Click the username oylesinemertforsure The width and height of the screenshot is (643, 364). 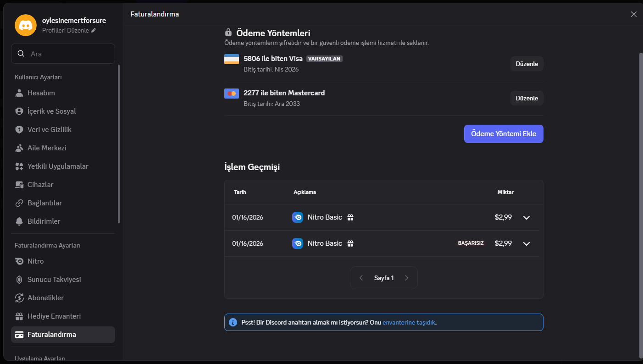coord(74,20)
